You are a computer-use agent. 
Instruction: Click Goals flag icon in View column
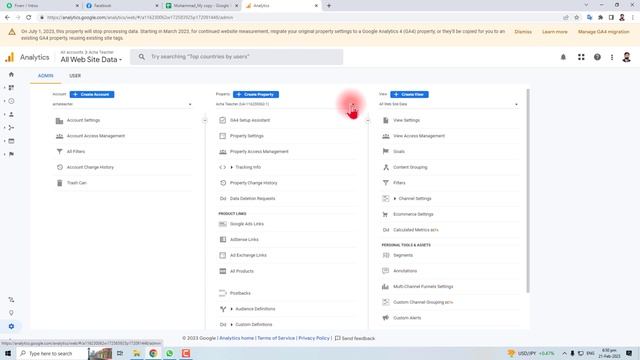(x=386, y=151)
